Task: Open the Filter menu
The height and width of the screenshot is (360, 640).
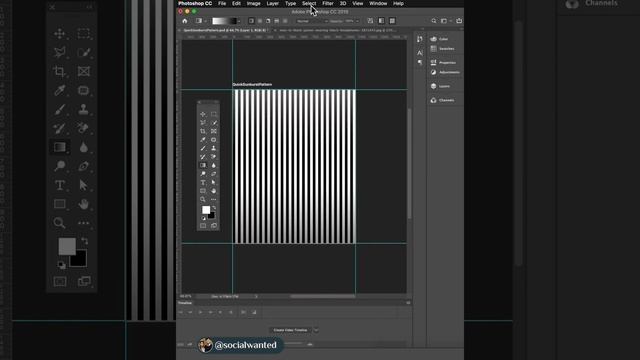Action: [328, 3]
